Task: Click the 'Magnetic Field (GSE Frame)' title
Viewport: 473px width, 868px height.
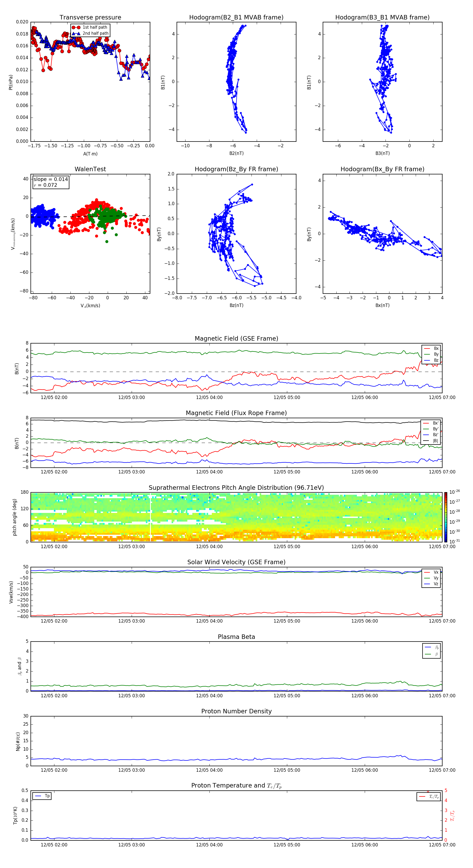Action: [236, 339]
